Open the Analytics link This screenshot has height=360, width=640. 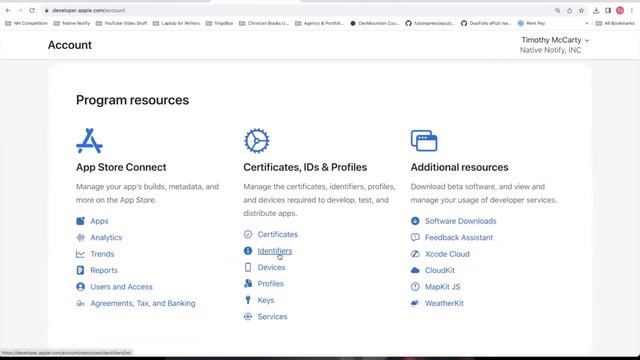coord(106,237)
